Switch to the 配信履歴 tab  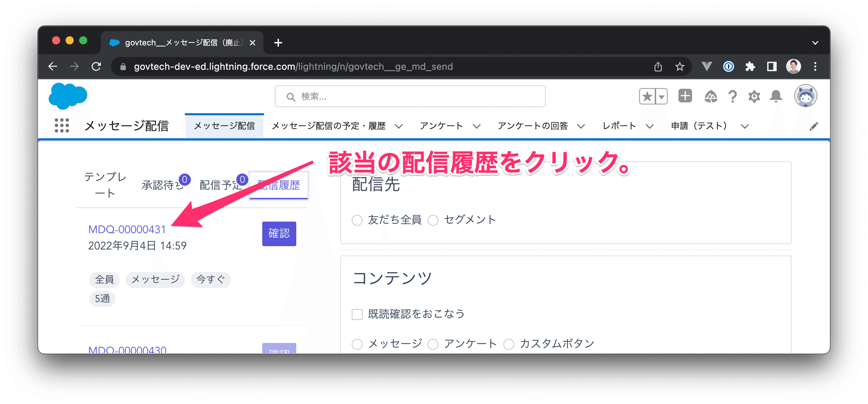[x=279, y=185]
